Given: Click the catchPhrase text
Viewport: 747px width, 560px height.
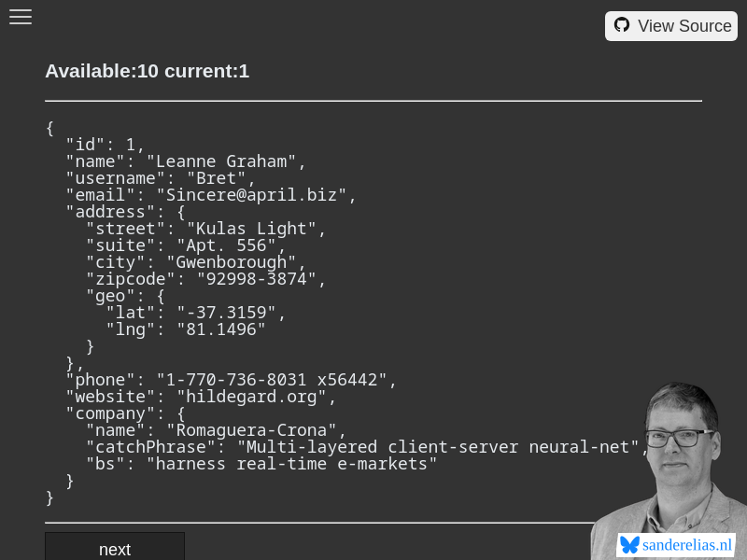Looking at the screenshot, I should click(364, 446).
